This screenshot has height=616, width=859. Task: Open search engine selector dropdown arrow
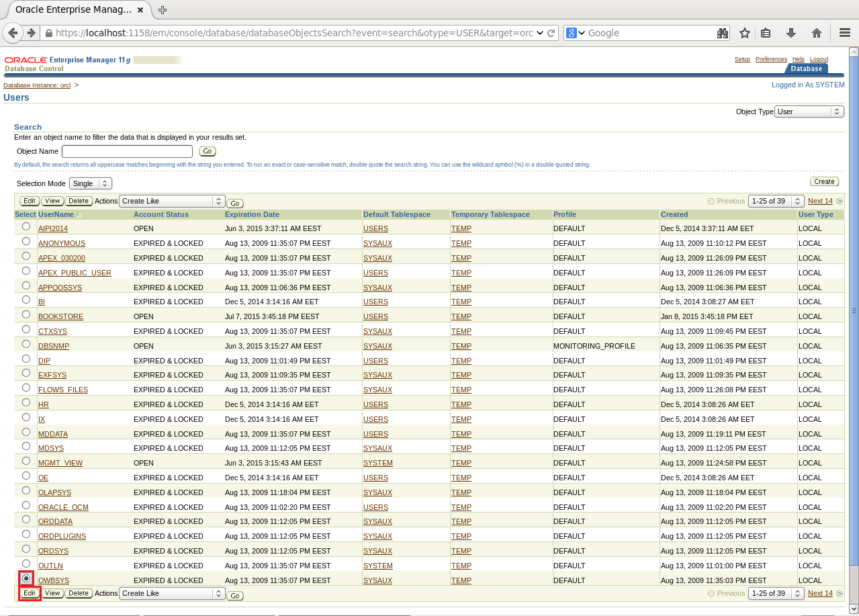click(x=582, y=33)
